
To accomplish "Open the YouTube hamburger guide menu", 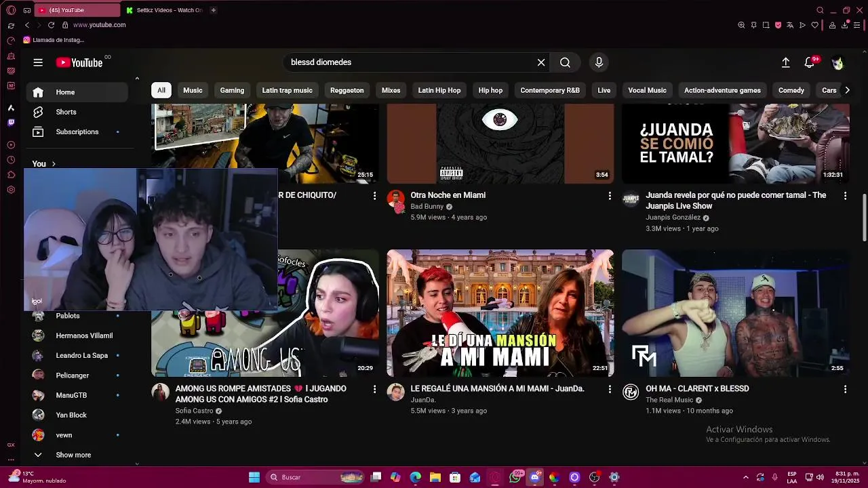I will [38, 62].
